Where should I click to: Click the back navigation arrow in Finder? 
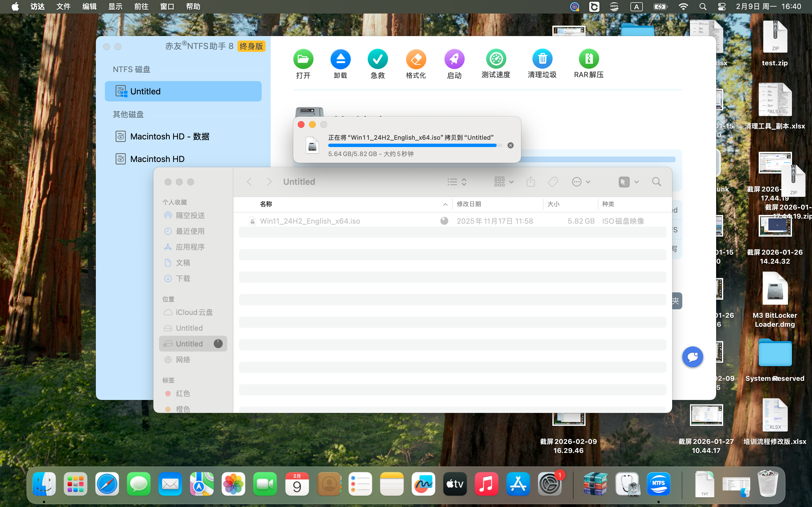point(249,181)
